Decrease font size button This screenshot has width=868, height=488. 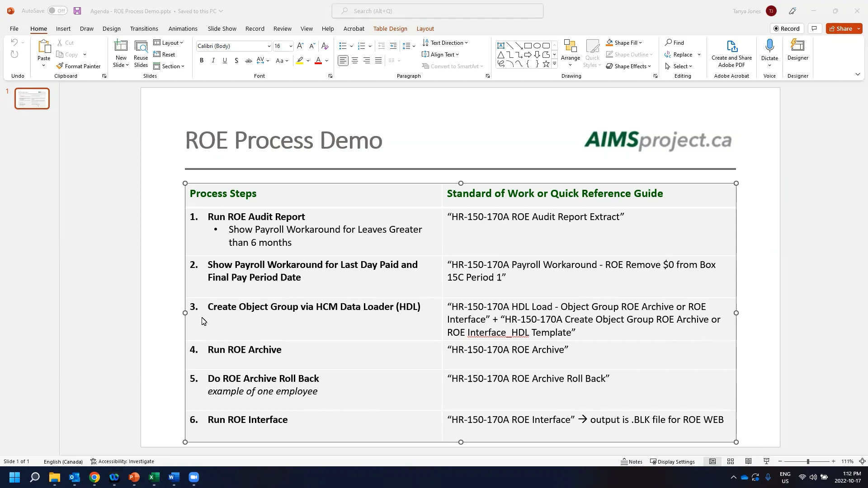312,46
